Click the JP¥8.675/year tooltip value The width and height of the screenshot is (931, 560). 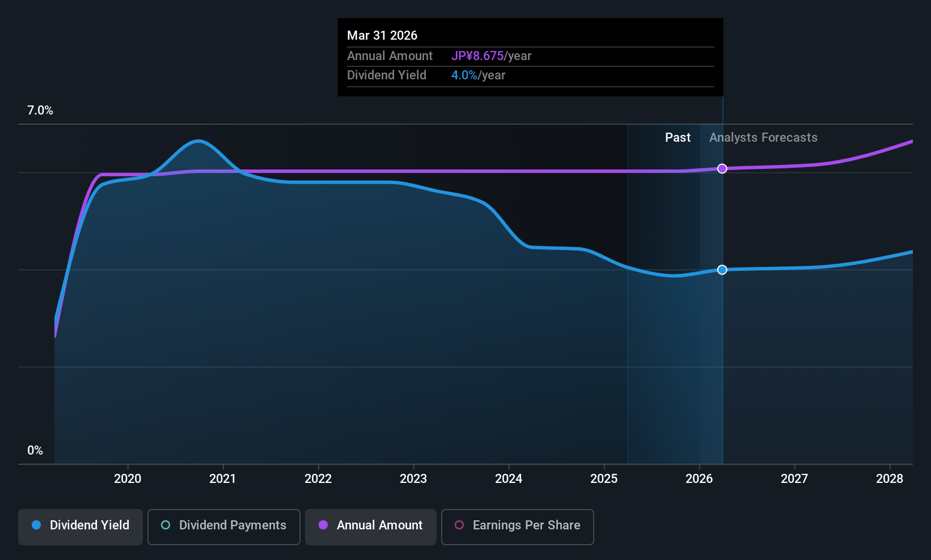491,56
